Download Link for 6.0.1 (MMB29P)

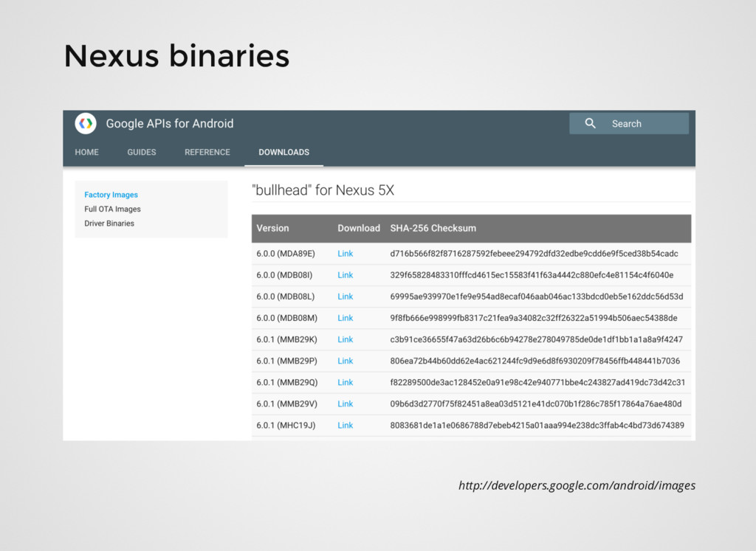coord(346,361)
